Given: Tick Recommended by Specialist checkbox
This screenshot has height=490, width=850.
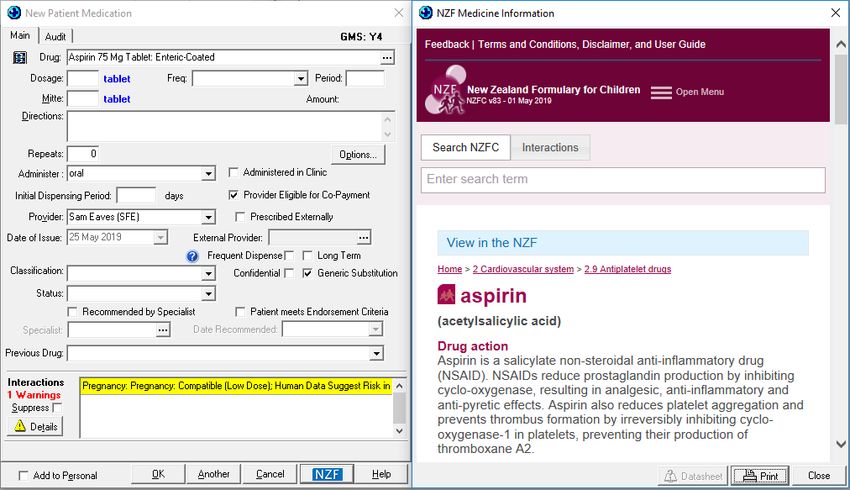Looking at the screenshot, I should (x=72, y=312).
